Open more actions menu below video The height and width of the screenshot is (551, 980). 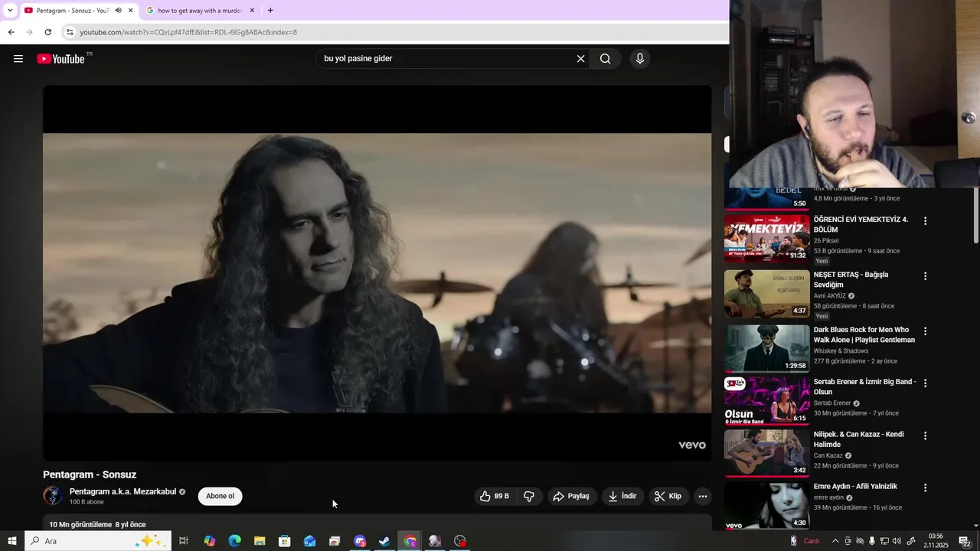coord(702,496)
